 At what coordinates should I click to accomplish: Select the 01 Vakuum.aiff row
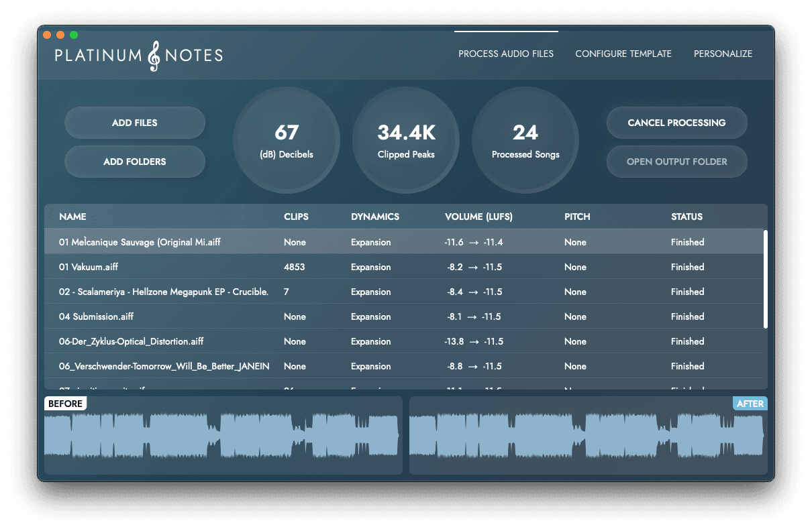(404, 267)
